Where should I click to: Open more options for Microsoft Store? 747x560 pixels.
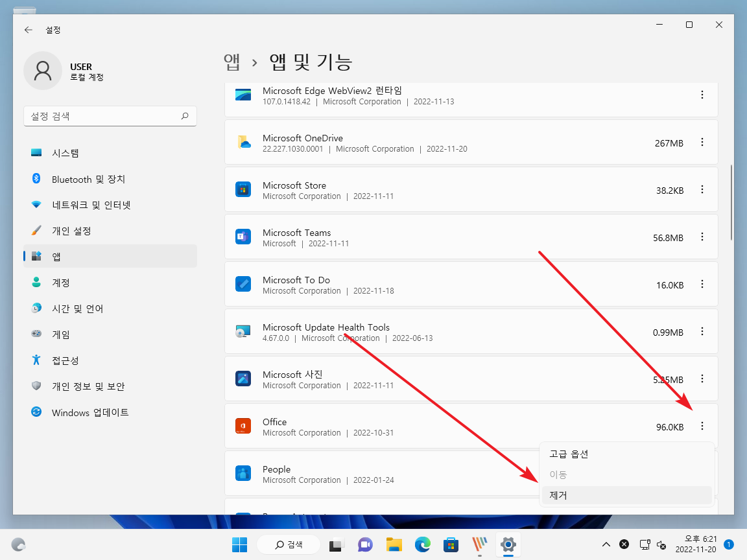point(702,189)
